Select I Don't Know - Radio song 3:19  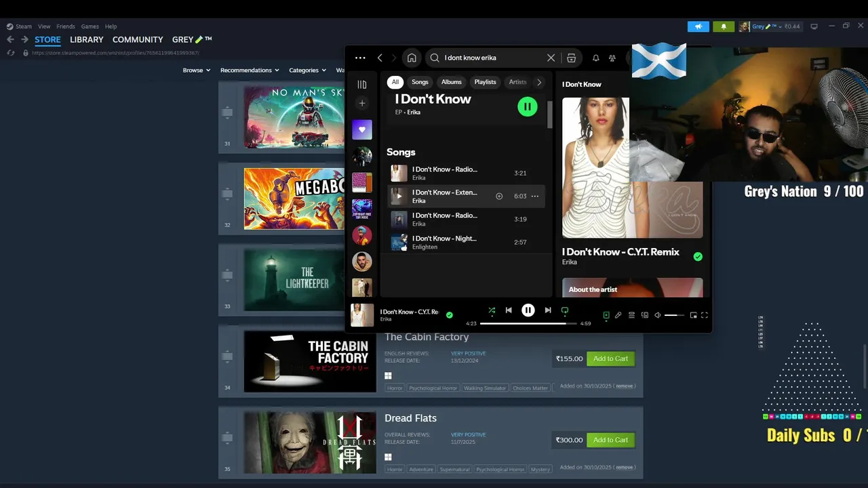click(466, 219)
